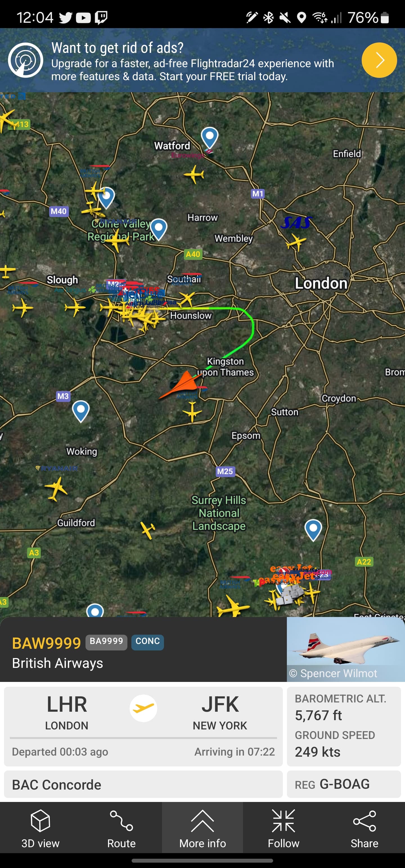Tap the REG G-BOAG registration field
Viewport: 405px width, 868px height.
(x=344, y=785)
